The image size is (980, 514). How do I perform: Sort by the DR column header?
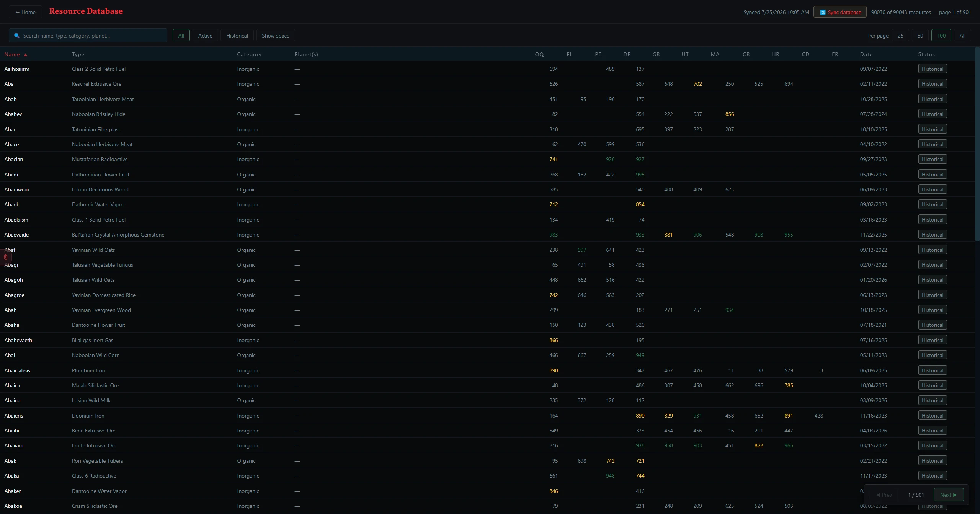click(627, 54)
